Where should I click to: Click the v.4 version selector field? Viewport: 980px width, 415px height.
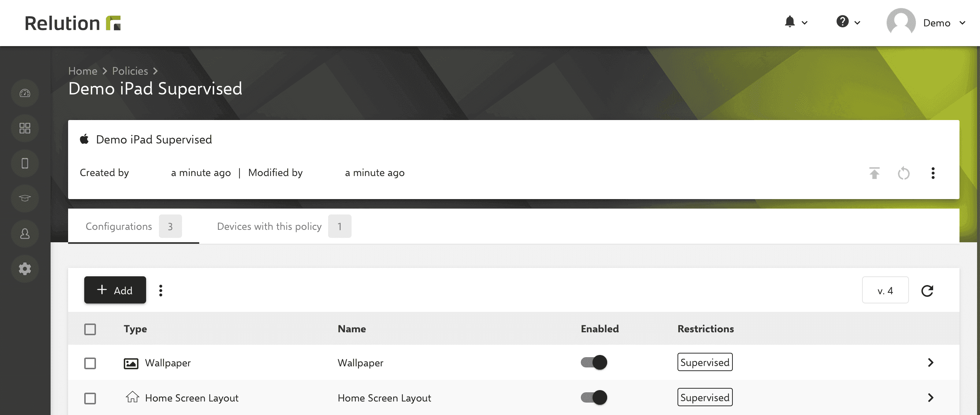point(885,289)
